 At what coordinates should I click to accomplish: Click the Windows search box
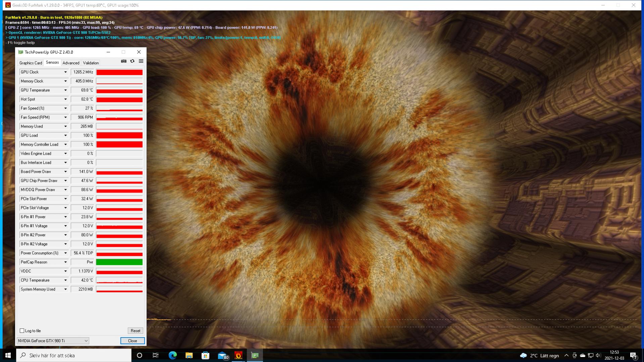coord(74,355)
